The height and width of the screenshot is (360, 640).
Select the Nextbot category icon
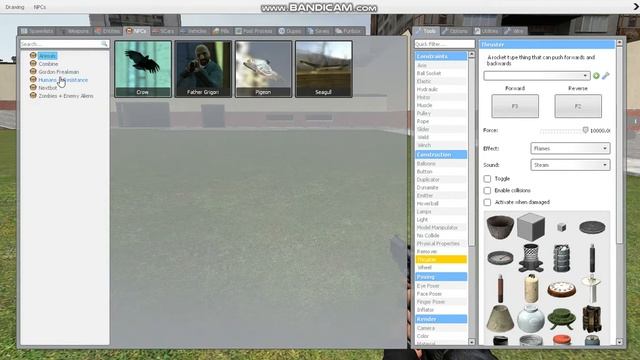[x=33, y=87]
